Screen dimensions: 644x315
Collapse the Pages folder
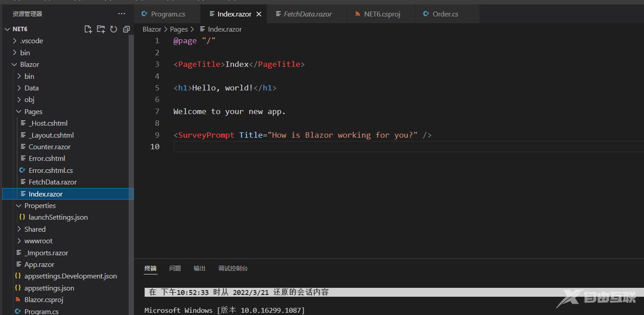pyautogui.click(x=33, y=112)
